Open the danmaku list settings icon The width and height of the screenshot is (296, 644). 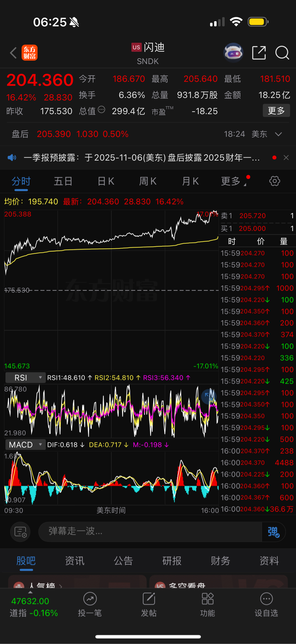pyautogui.click(x=20, y=532)
